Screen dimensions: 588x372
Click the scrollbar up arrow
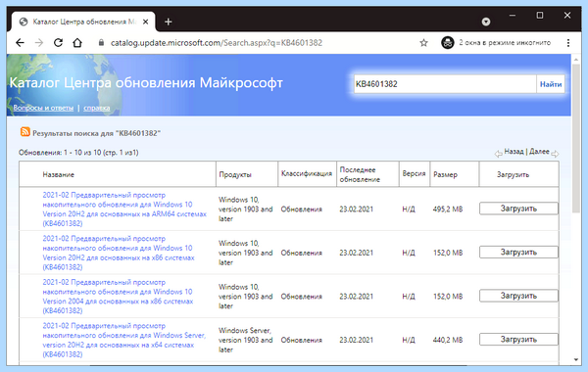click(576, 59)
